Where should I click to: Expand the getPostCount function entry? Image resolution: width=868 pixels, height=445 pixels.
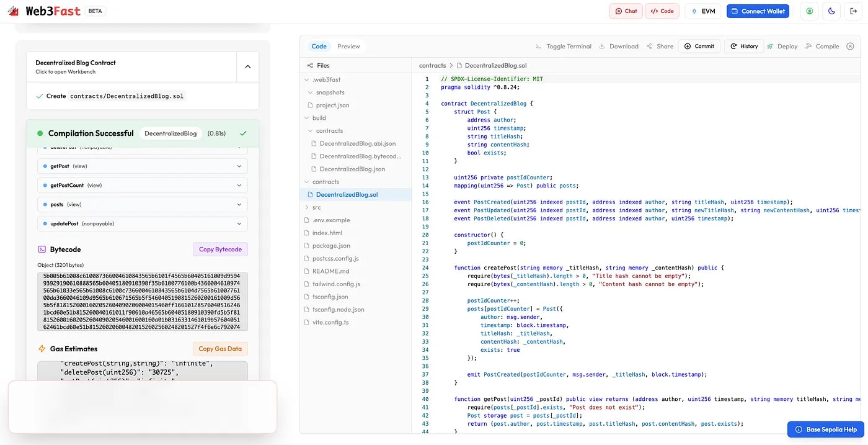click(143, 185)
